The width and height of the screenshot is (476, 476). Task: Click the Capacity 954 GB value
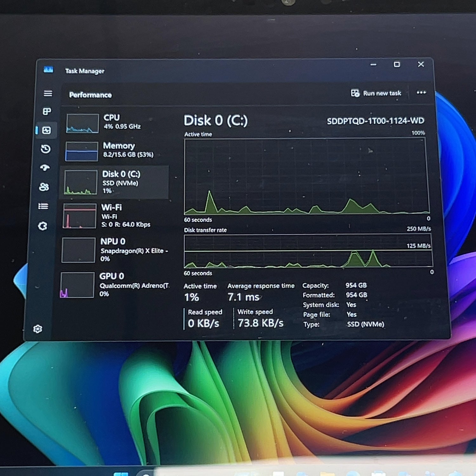356,285
